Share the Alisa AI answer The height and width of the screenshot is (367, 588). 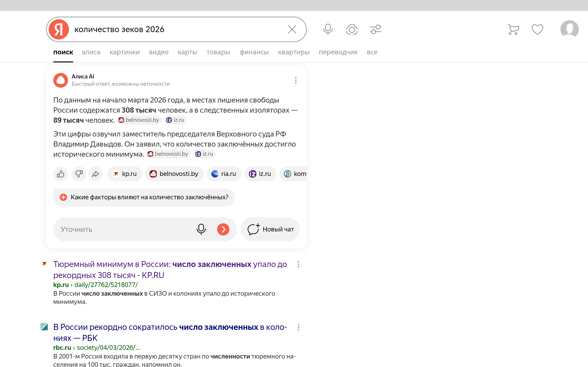click(96, 174)
